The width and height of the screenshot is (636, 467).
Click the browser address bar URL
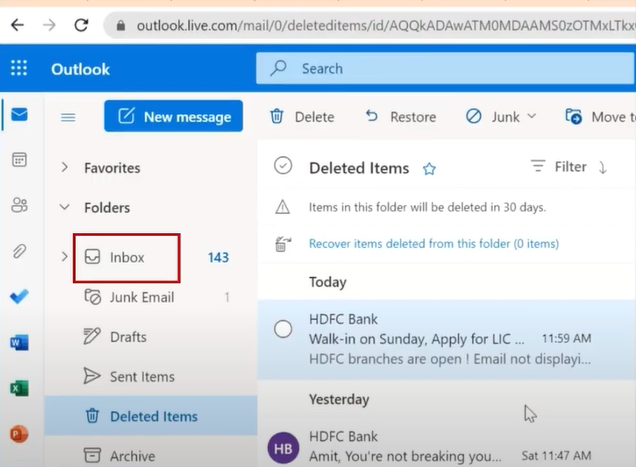coord(385,26)
